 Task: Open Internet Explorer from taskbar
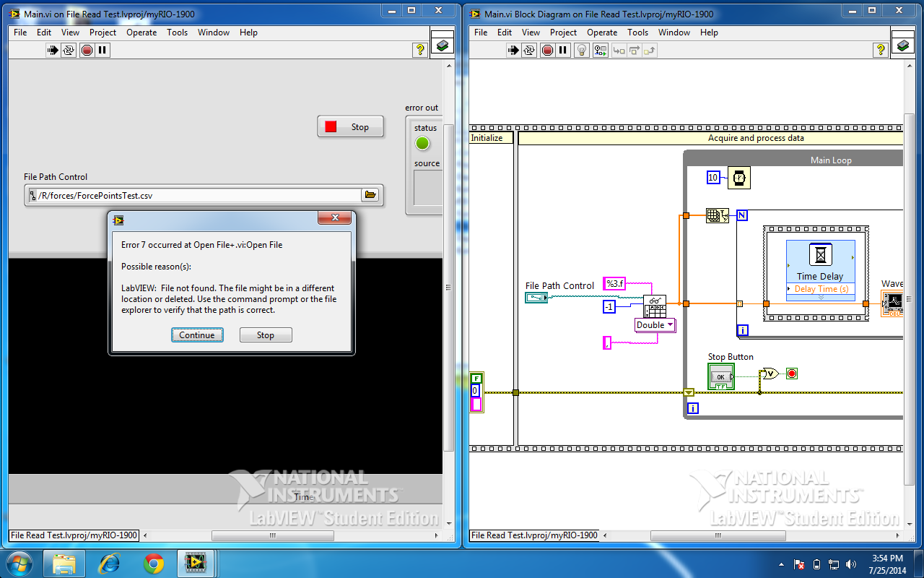point(109,563)
